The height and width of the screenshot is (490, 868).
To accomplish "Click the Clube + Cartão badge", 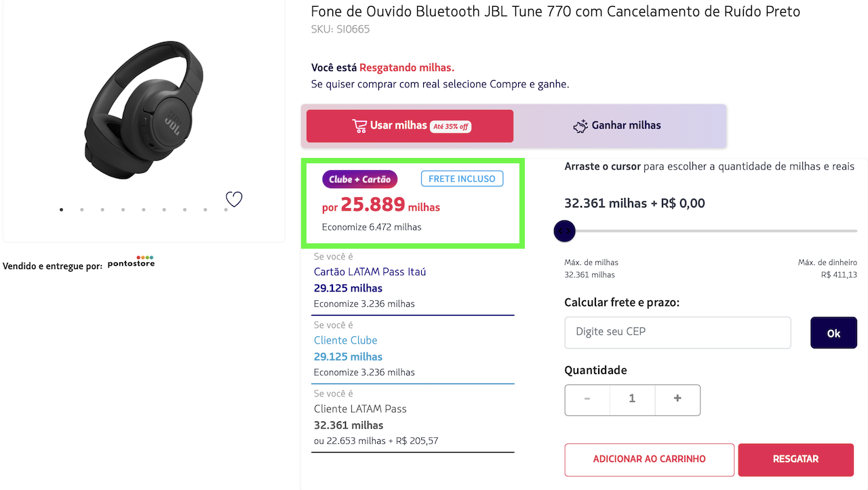I will point(359,179).
